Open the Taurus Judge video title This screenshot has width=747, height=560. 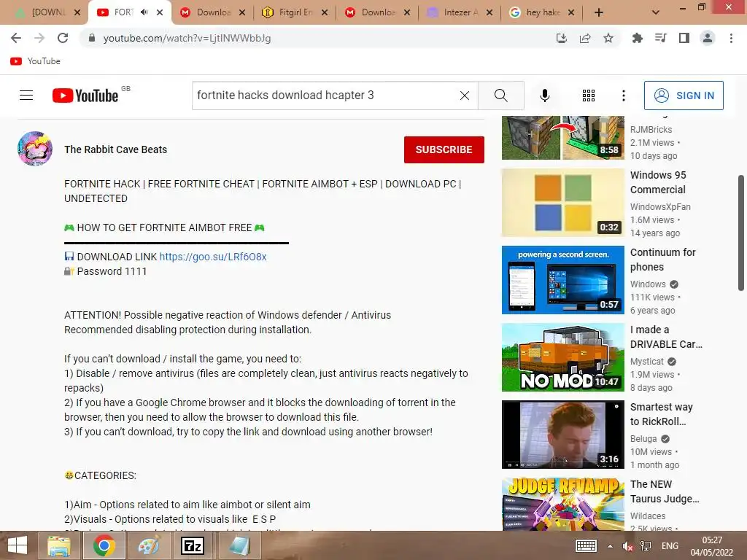click(665, 491)
